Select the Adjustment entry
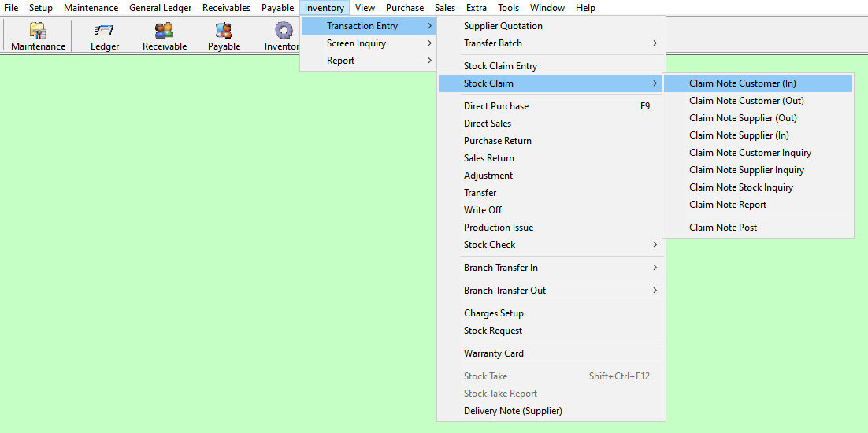 (551, 176)
